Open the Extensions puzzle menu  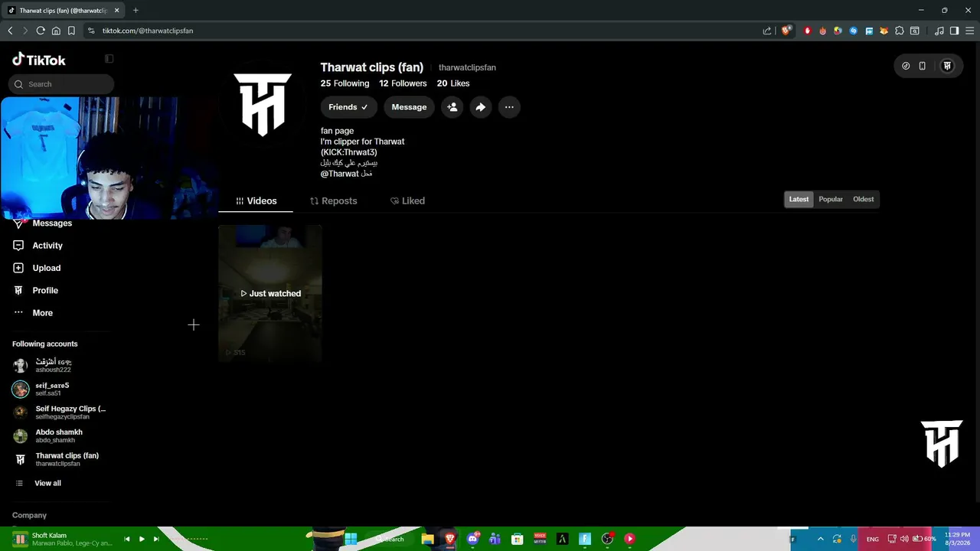click(x=900, y=31)
